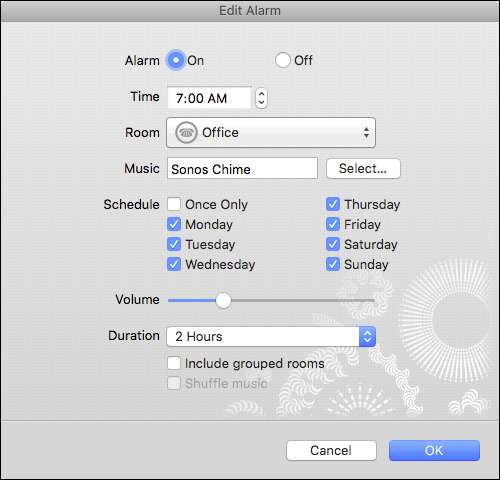Image resolution: width=500 pixels, height=480 pixels.
Task: Toggle the Wednesday checkbox
Action: click(174, 264)
